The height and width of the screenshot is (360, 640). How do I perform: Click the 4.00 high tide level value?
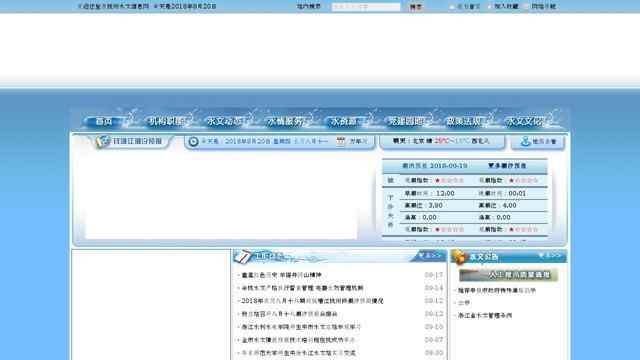coord(509,205)
